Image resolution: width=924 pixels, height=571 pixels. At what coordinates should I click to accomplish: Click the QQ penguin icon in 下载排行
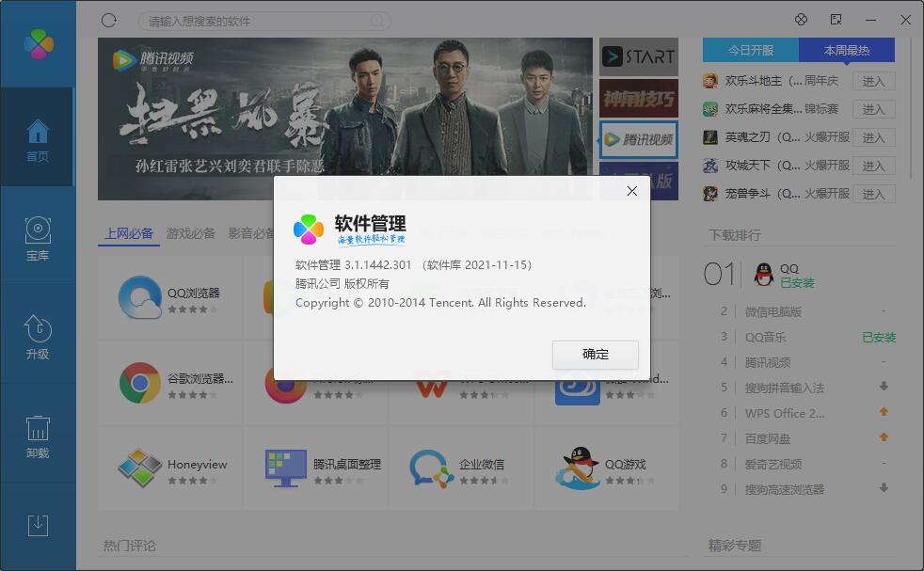click(x=764, y=275)
